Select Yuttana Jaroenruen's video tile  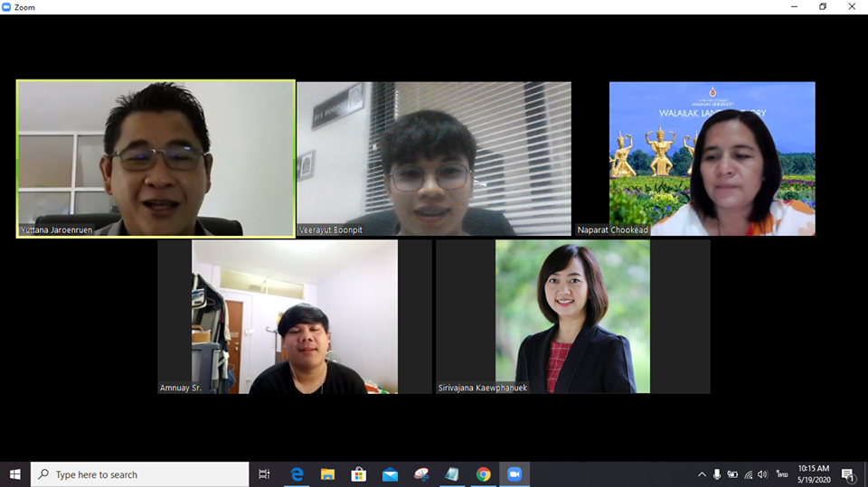coord(156,158)
